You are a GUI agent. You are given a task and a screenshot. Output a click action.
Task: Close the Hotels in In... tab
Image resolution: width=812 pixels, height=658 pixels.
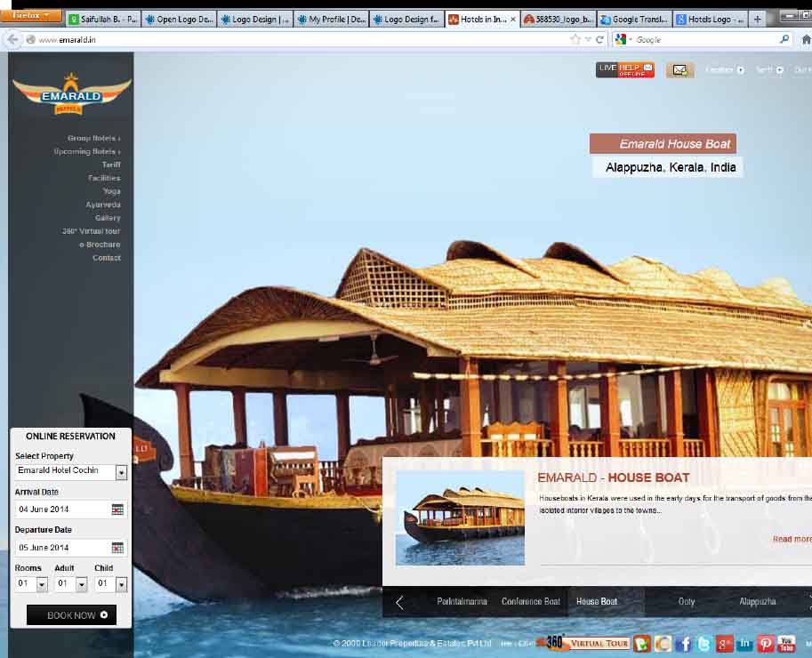pyautogui.click(x=512, y=20)
